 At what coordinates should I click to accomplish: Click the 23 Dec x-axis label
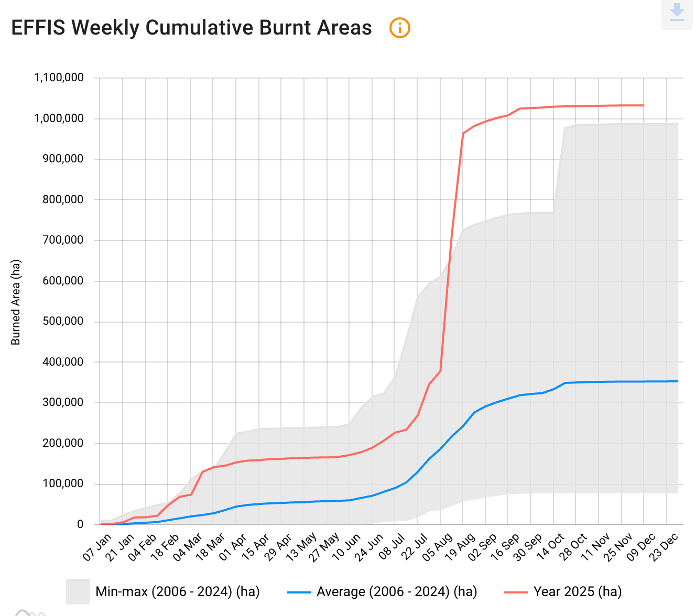point(665,546)
